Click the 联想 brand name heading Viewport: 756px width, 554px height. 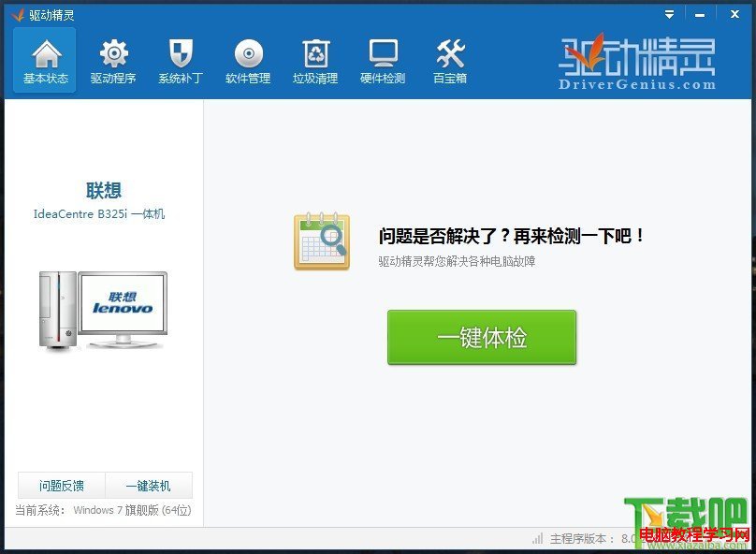pos(104,191)
